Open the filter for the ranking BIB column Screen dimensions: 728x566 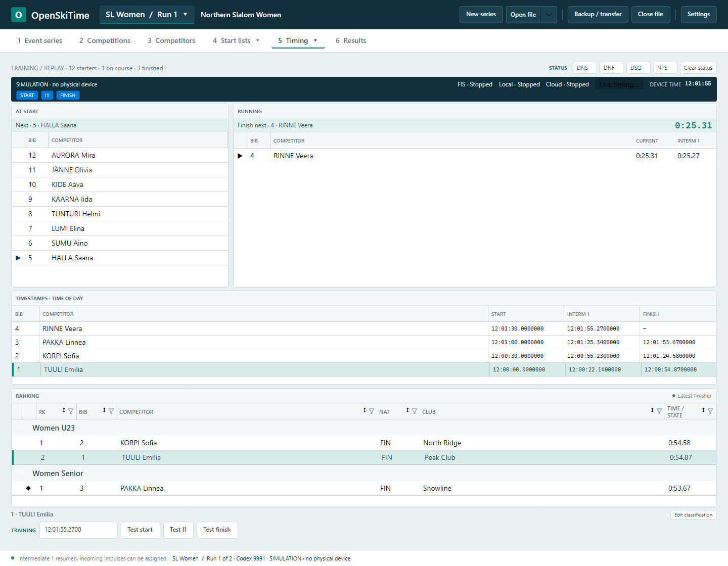111,411
